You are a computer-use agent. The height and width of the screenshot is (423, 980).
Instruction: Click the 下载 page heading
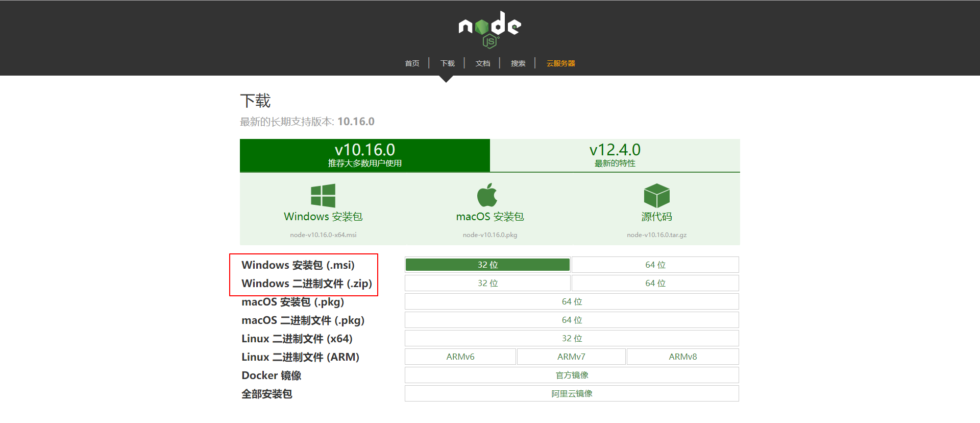pyautogui.click(x=255, y=101)
